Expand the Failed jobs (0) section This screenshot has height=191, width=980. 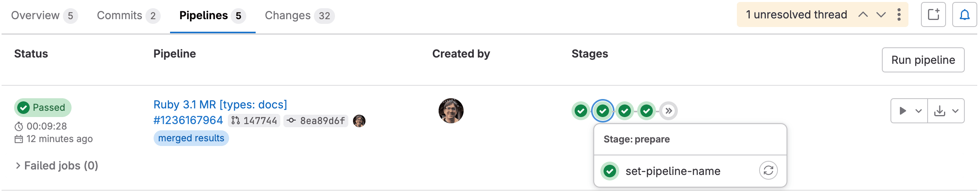57,166
